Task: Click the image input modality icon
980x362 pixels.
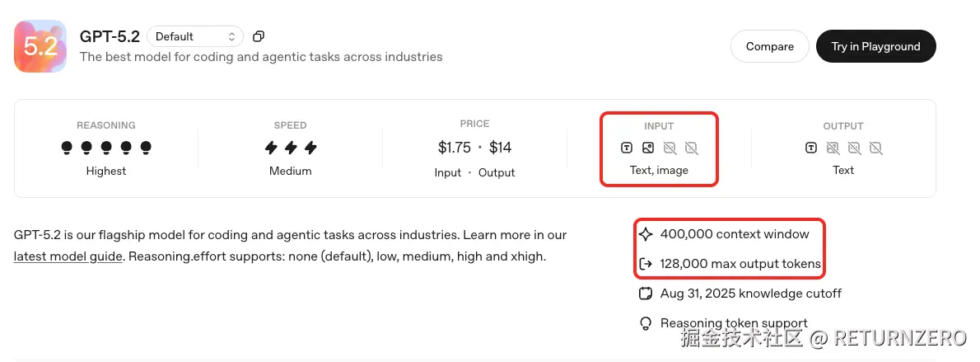Action: click(648, 148)
